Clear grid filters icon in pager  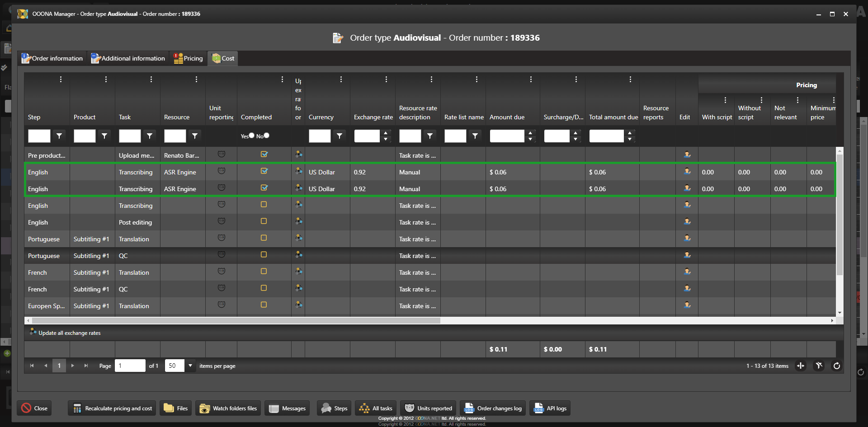click(819, 366)
